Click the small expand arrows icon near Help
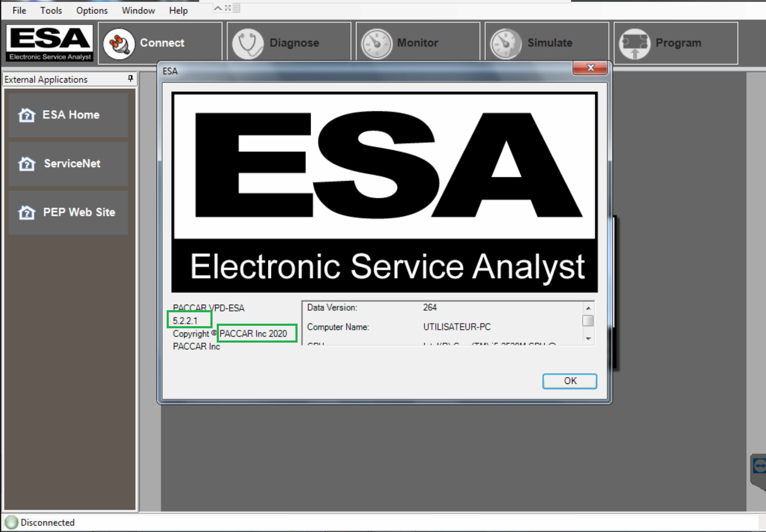This screenshot has width=766, height=532. coord(228,8)
